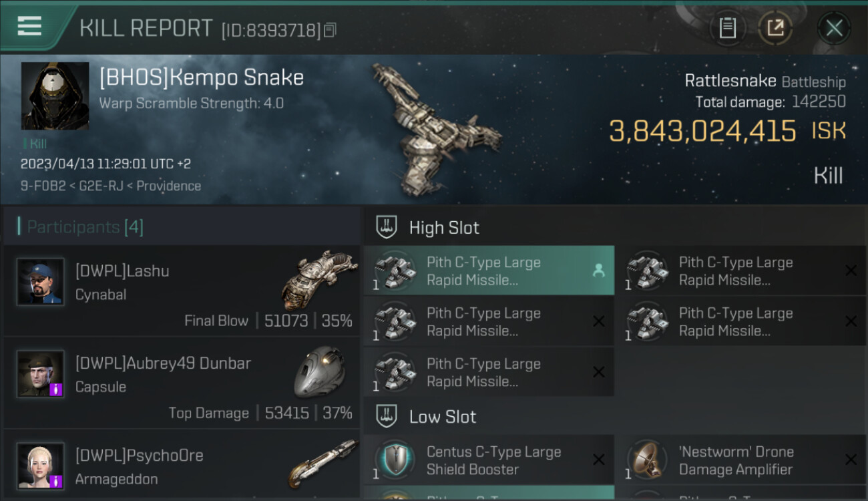Select Lashu's Cynabal participant entry
Viewport: 868px width, 501px height.
coord(182,291)
